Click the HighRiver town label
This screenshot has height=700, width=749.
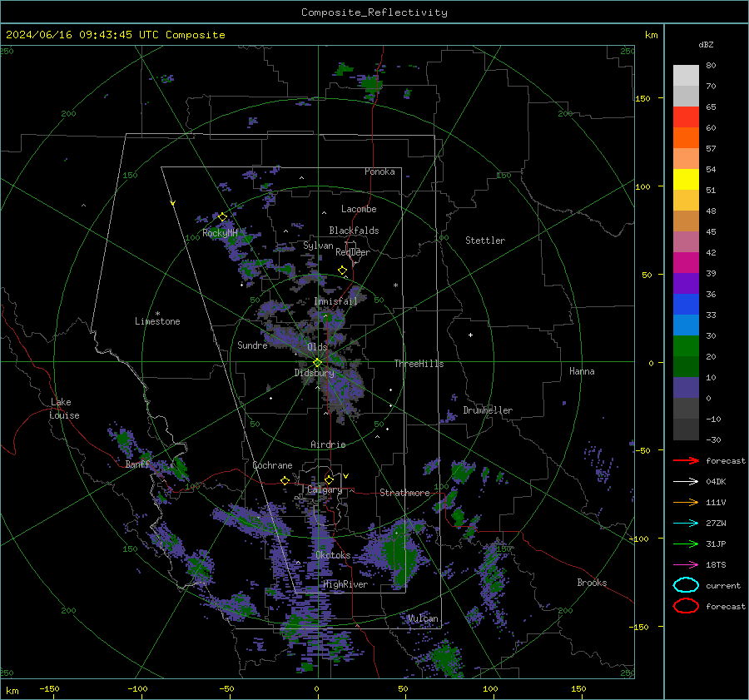[345, 584]
